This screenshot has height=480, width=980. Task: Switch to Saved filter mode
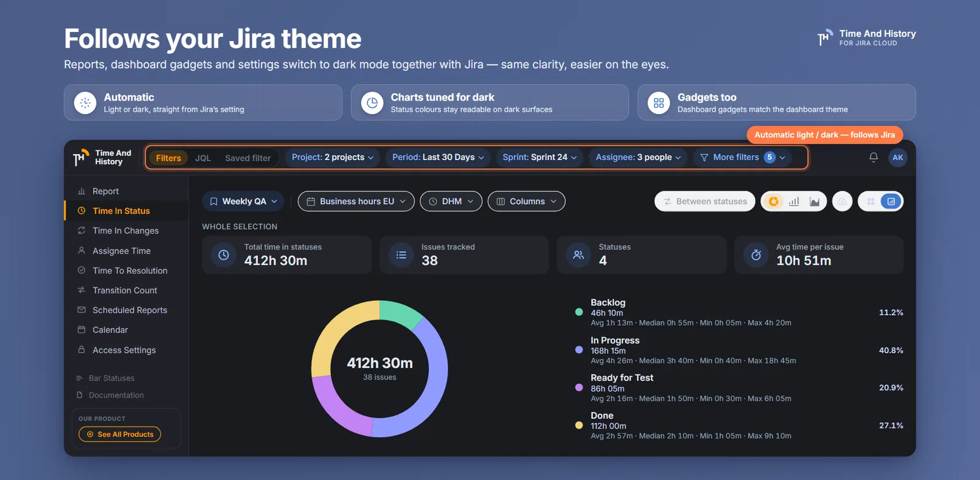point(248,158)
